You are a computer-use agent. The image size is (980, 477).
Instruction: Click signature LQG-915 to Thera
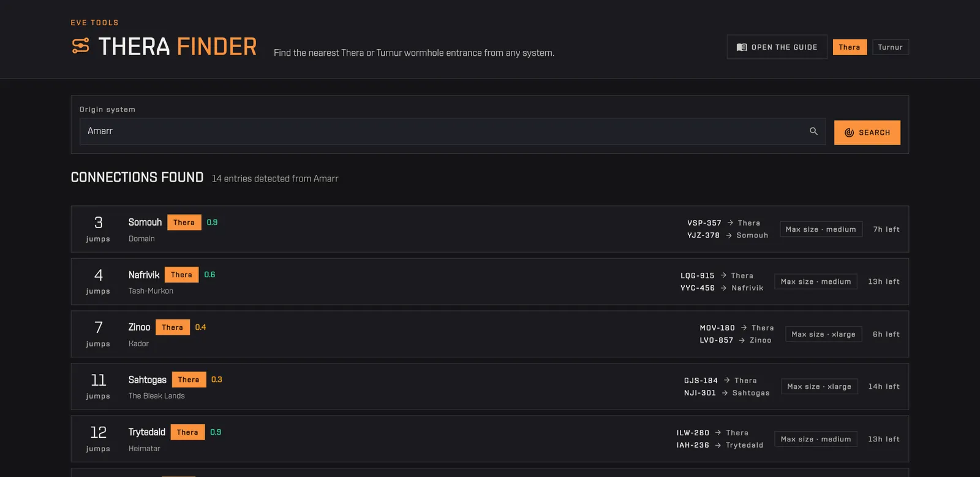(x=717, y=276)
